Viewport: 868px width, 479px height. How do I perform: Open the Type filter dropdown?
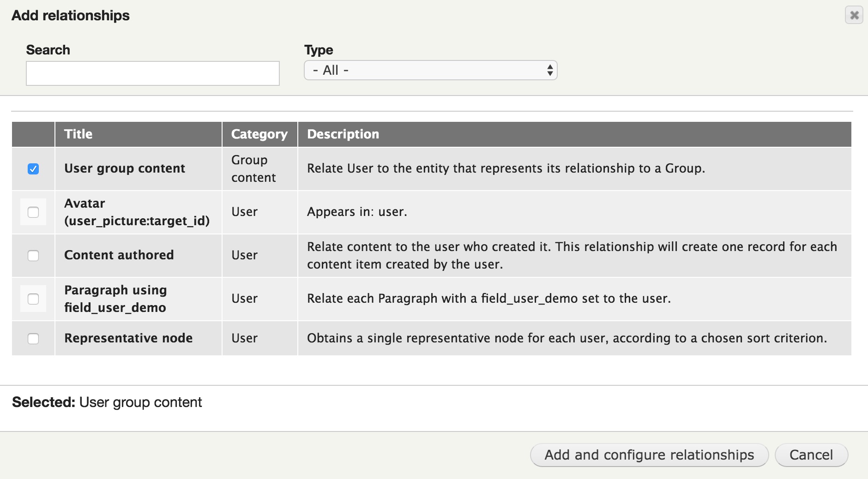[x=430, y=71]
